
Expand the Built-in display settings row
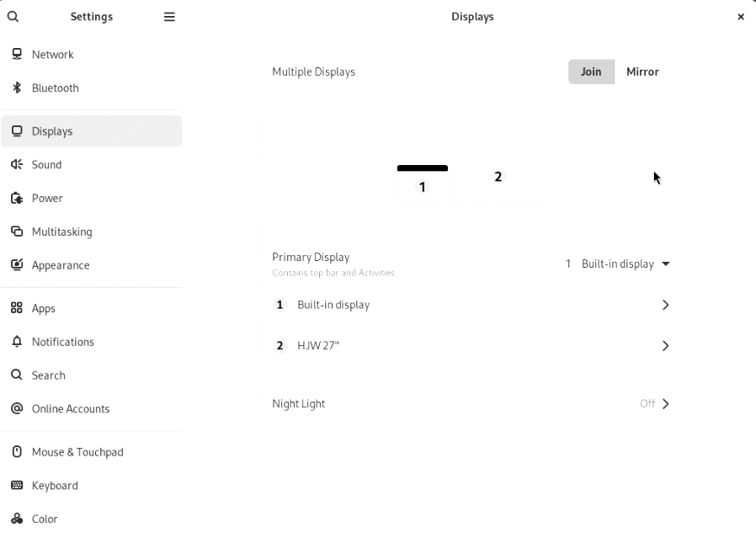471,305
